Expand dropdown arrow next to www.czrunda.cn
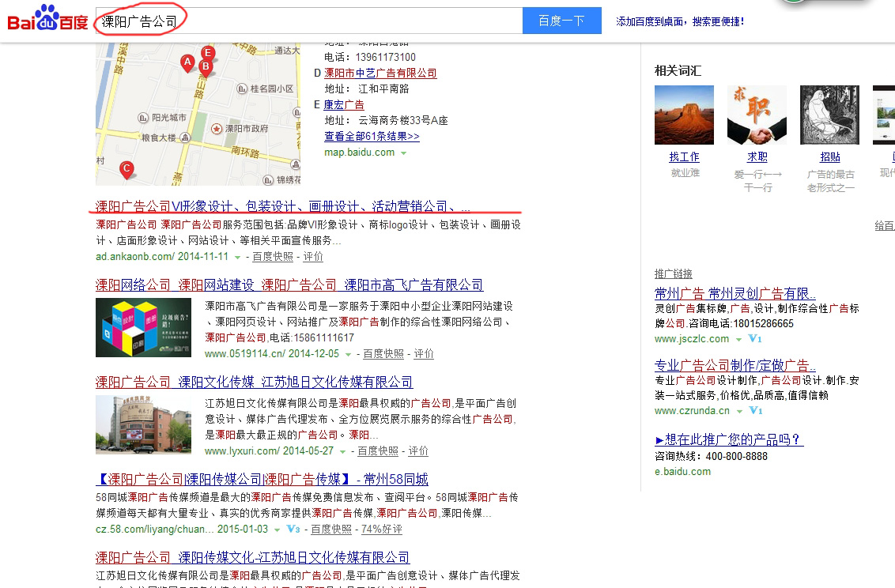The width and height of the screenshot is (895, 588). click(x=740, y=411)
